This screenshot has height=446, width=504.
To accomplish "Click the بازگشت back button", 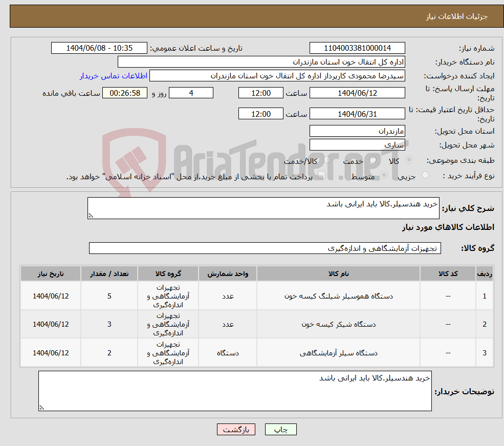I will click(x=236, y=429).
